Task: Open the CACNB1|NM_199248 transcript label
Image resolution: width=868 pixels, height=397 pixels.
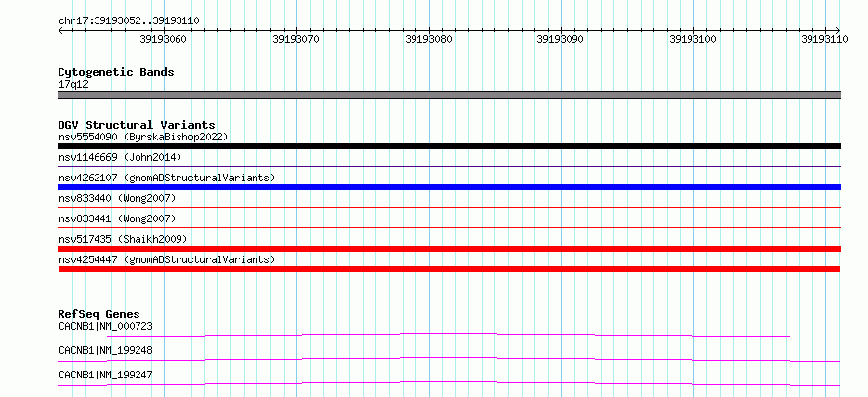Action: (x=105, y=350)
